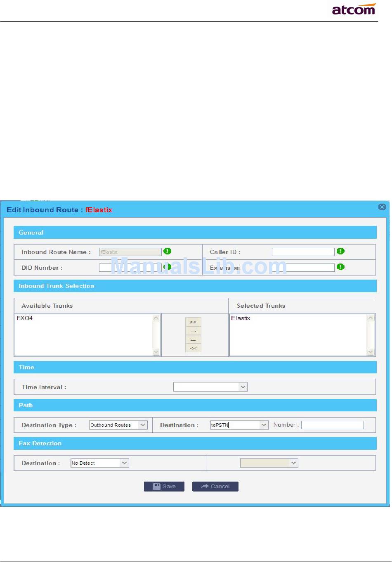Click the Available Trunks list down arrow
The width and height of the screenshot is (392, 577).
pyautogui.click(x=156, y=352)
